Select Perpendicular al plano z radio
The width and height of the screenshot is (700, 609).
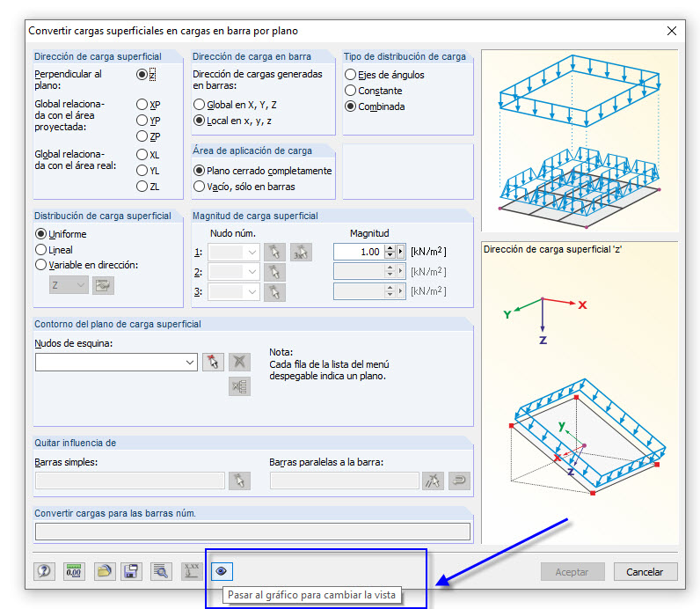pos(142,74)
